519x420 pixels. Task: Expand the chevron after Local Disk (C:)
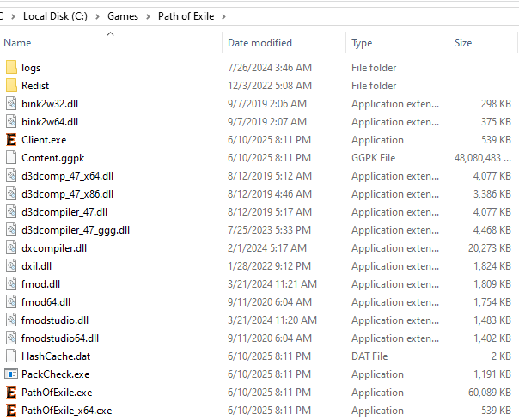[x=97, y=16]
